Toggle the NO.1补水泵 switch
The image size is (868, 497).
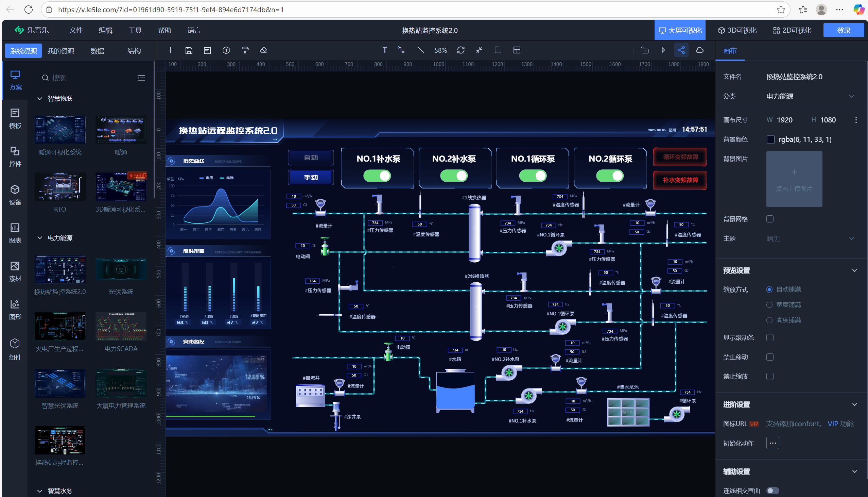377,176
